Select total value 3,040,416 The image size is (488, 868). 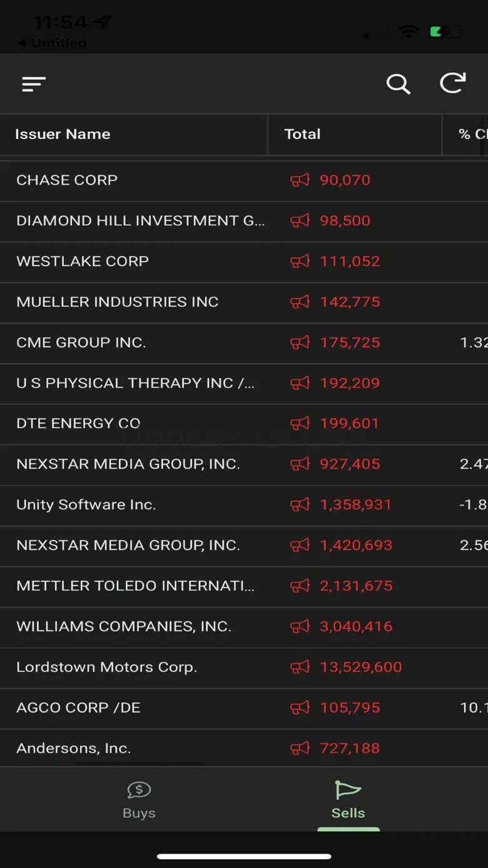pos(356,626)
